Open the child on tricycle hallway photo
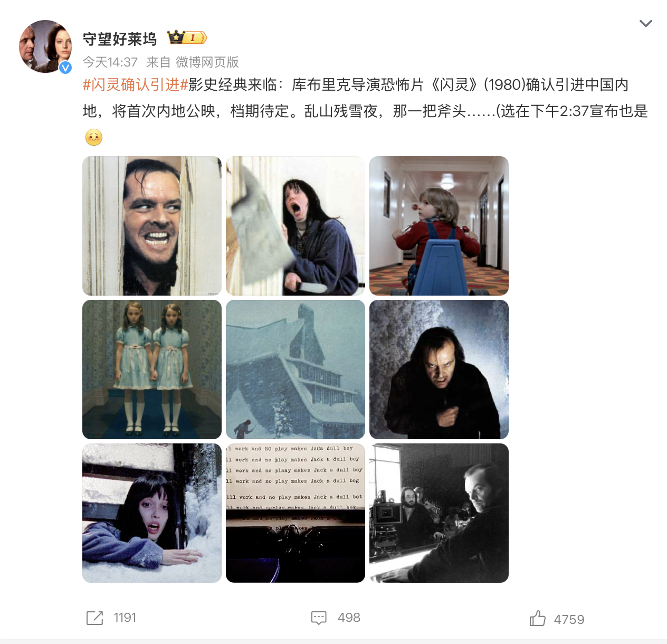Viewport: 667px width, 644px height. [x=439, y=226]
